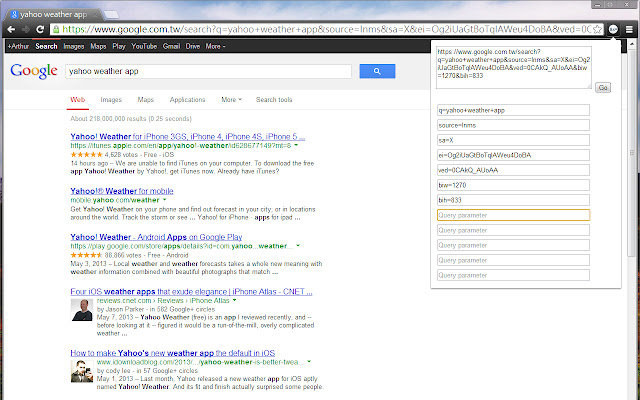The width and height of the screenshot is (640, 400).
Task: Switch to Applications results tab
Action: [x=187, y=100]
